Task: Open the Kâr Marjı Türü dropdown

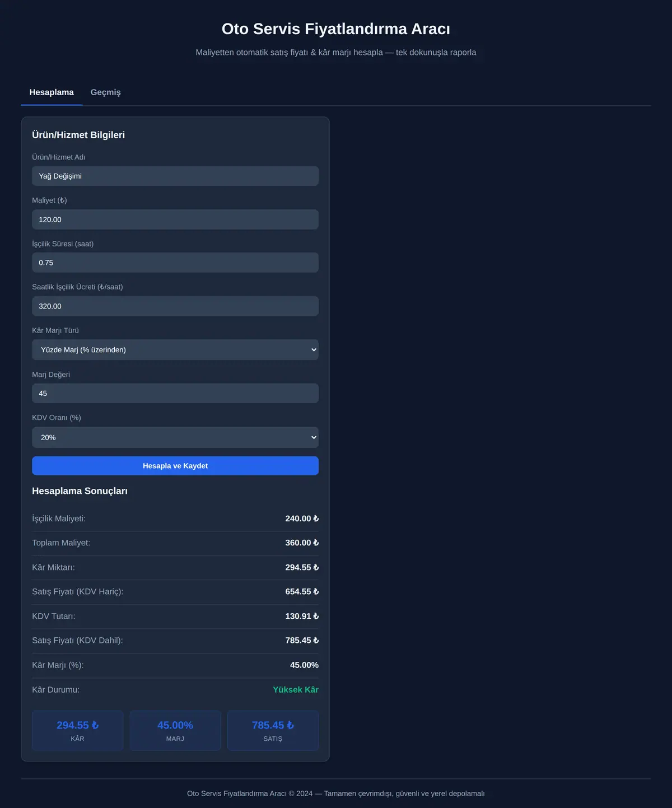Action: click(x=175, y=350)
